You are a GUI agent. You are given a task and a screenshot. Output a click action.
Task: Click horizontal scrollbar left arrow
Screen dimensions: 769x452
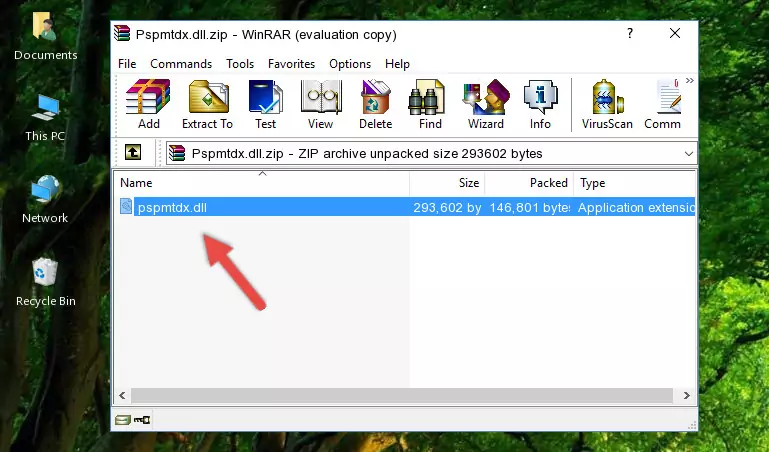(x=123, y=395)
